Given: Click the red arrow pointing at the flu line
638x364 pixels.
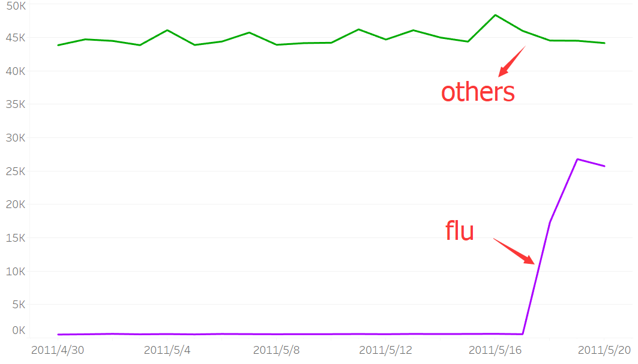Looking at the screenshot, I should (x=514, y=251).
